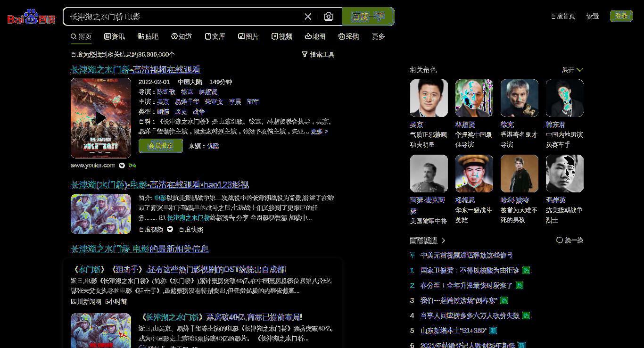The image size is (644, 348).
Task: Open 杨根思 name link
Action: point(465,200)
